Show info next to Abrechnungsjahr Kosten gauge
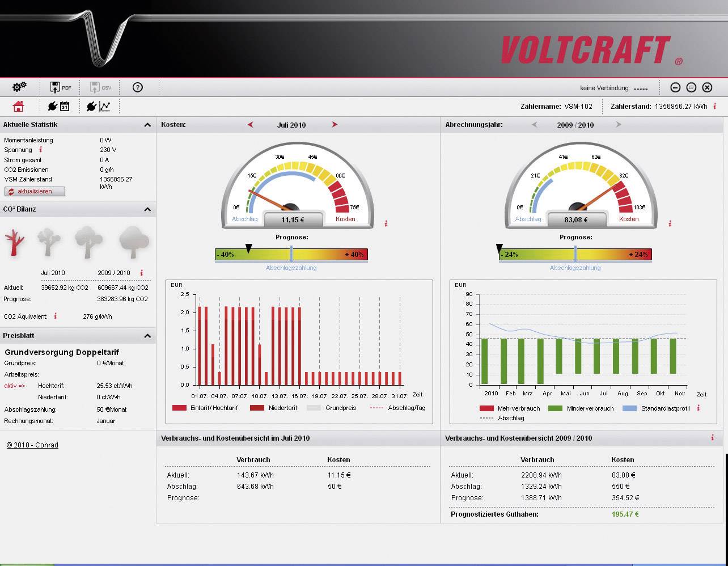The height and width of the screenshot is (566, 728). 670,223
